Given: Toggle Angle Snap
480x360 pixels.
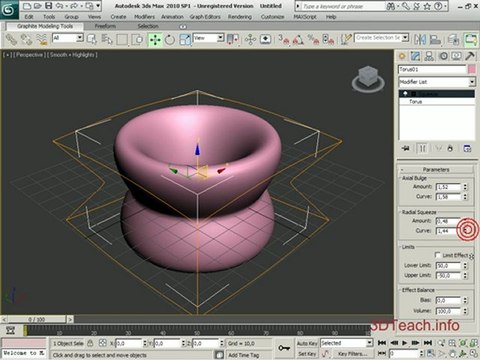Looking at the screenshot, I should (x=298, y=40).
